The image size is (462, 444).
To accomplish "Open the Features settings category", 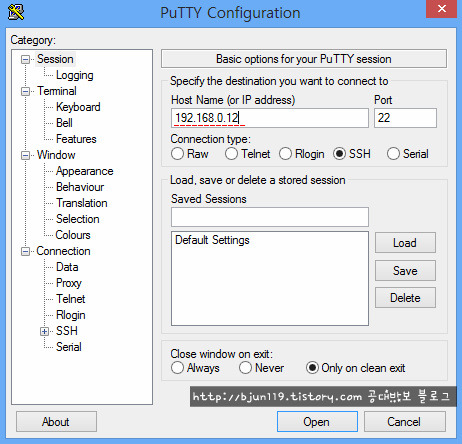I will coord(76,139).
